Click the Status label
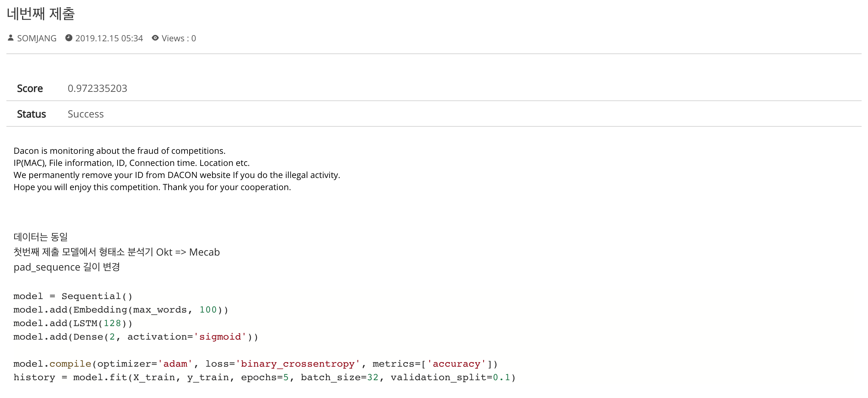The width and height of the screenshot is (868, 398). (31, 114)
